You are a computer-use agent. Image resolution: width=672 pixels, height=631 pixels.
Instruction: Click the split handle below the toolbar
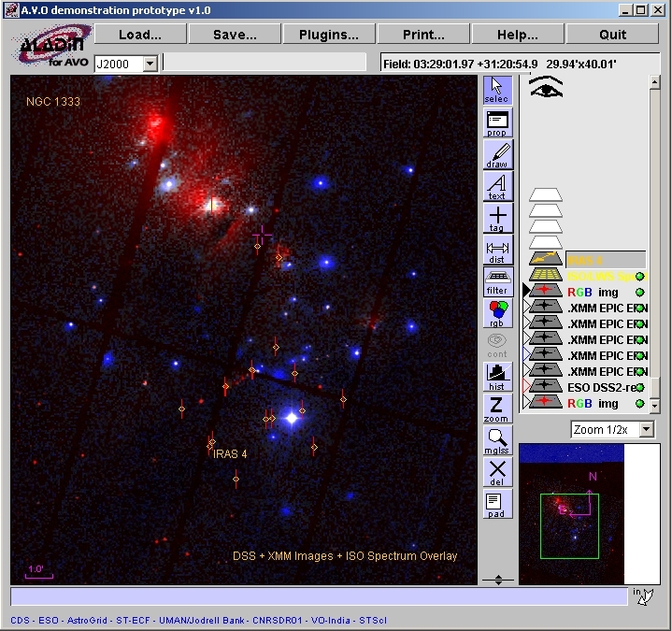pyautogui.click(x=498, y=580)
